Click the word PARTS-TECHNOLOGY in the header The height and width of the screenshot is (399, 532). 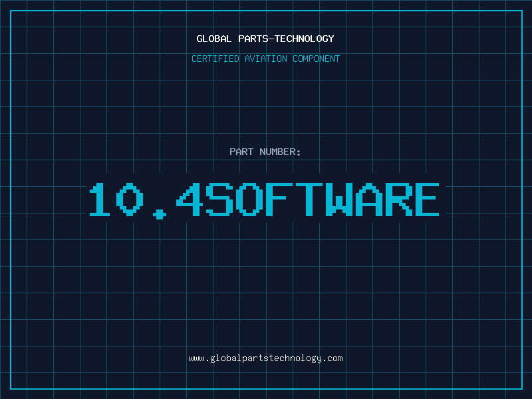pos(286,39)
